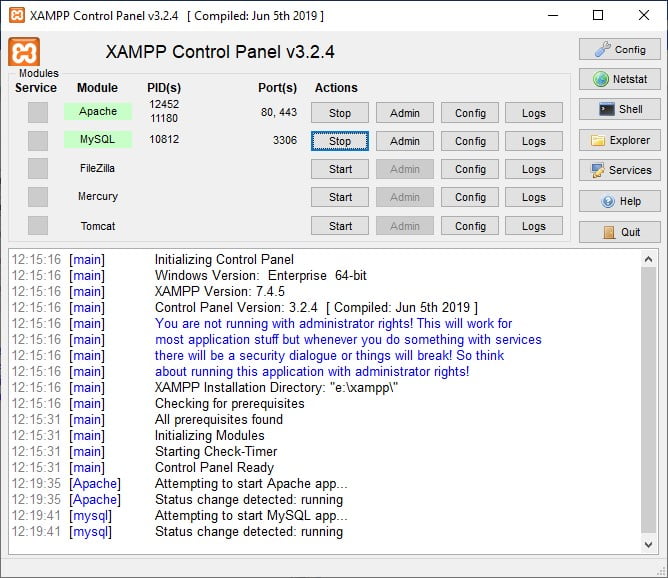Stop the MySQL module
Screen dimensions: 668x578
tap(340, 141)
